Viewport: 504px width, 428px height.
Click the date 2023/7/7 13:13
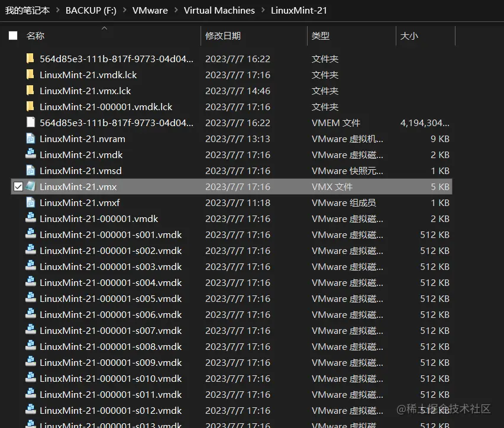(238, 139)
